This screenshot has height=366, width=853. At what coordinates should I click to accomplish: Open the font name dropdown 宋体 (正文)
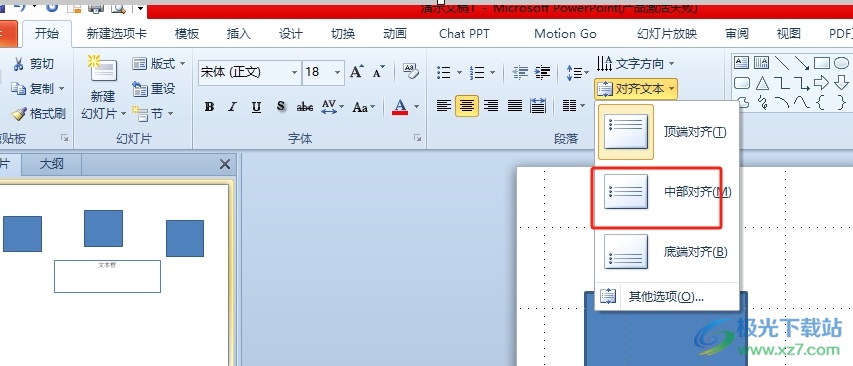point(294,72)
